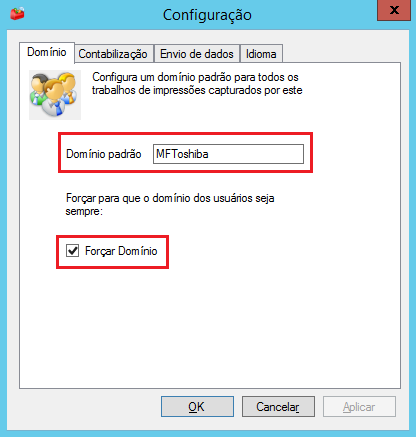416x437 pixels.
Task: Open the Envio de dados tab
Action: pos(197,54)
